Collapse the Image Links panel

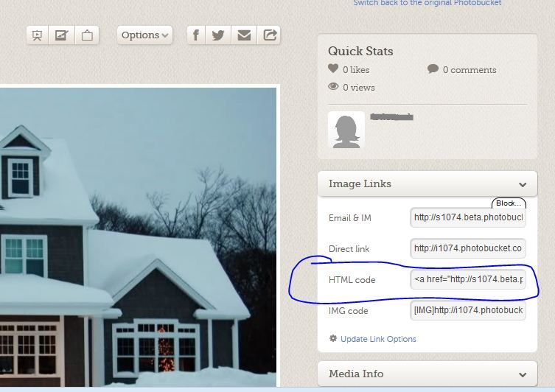[523, 184]
